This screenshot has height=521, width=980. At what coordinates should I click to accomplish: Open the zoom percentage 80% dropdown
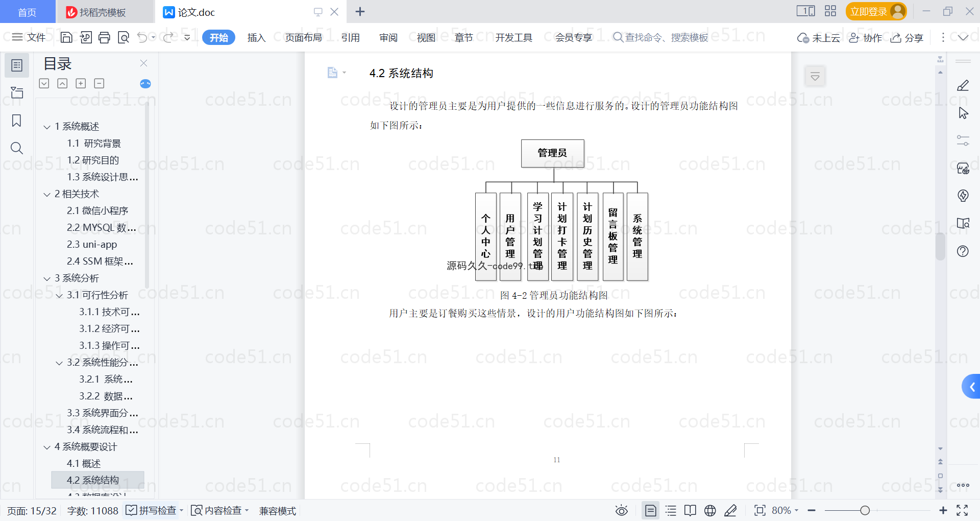[x=785, y=510]
